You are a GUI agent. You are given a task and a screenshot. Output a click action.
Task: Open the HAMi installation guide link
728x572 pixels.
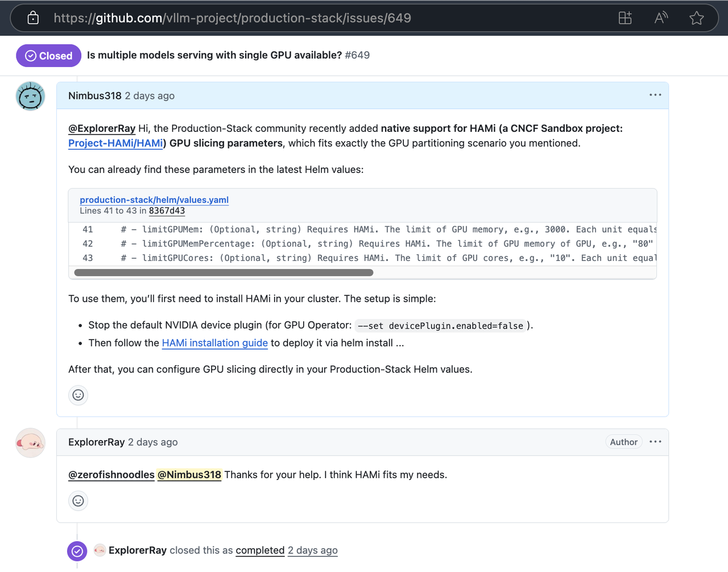coord(215,343)
